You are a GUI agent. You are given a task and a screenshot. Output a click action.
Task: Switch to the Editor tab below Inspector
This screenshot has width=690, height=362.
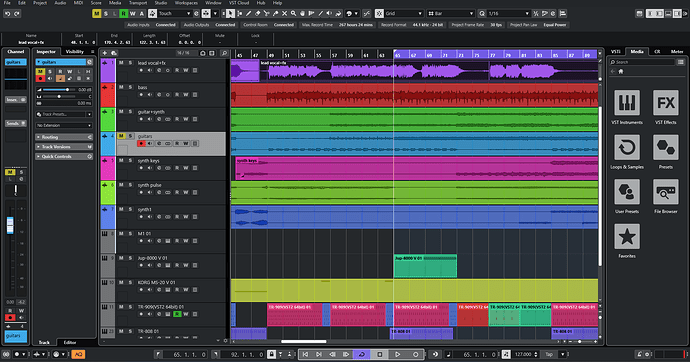click(70, 342)
